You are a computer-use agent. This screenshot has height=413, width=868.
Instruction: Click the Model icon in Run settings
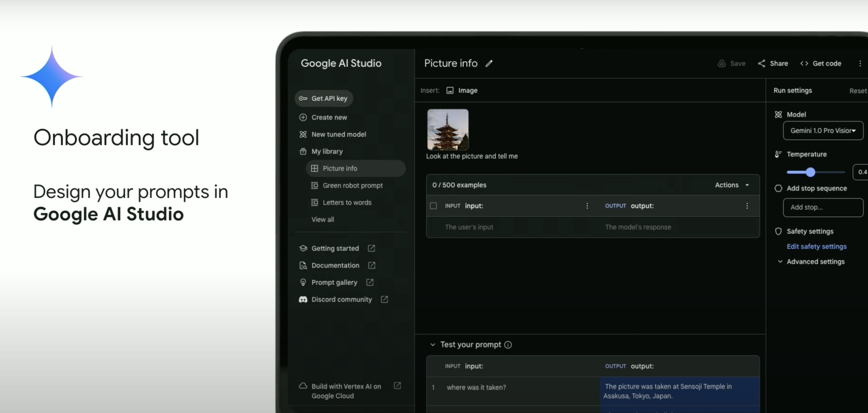coord(778,114)
